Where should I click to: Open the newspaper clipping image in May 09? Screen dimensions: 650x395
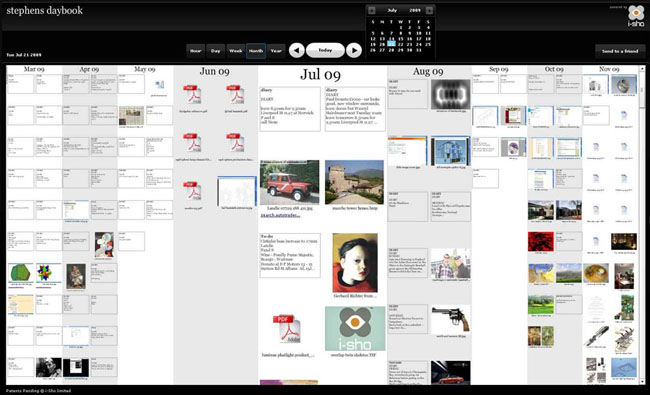131,116
